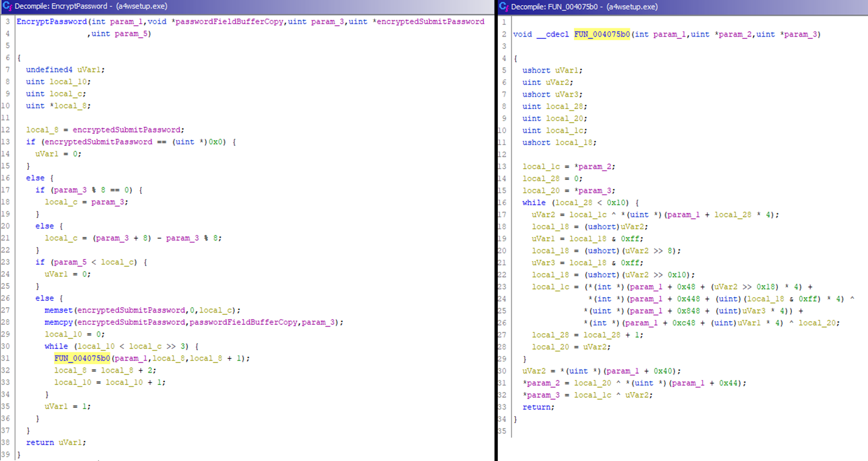The height and width of the screenshot is (461, 868).
Task: Click the Decompile icon in EncryptPassword panel title
Action: coord(7,6)
